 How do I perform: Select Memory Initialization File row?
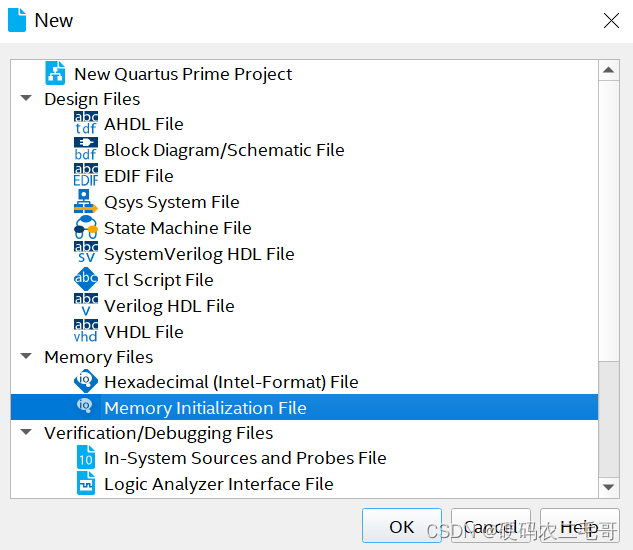[304, 407]
